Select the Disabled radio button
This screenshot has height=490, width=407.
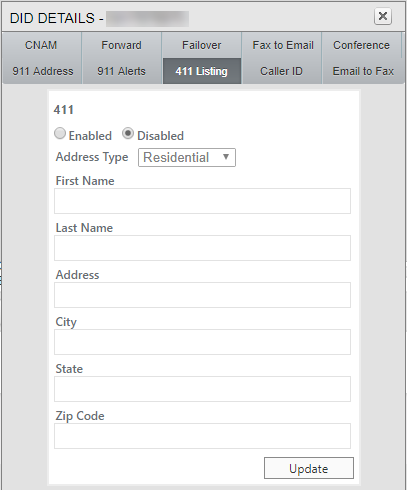pyautogui.click(x=128, y=134)
